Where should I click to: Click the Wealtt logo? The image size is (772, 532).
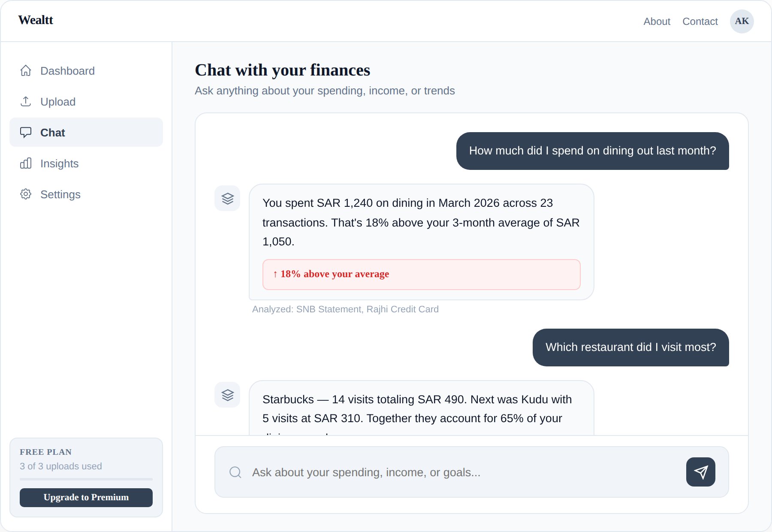[35, 20]
